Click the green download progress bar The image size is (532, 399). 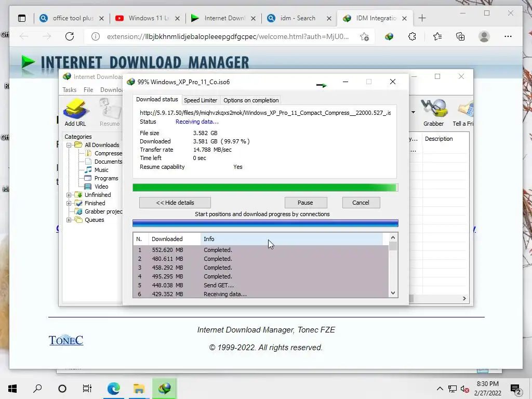265,188
